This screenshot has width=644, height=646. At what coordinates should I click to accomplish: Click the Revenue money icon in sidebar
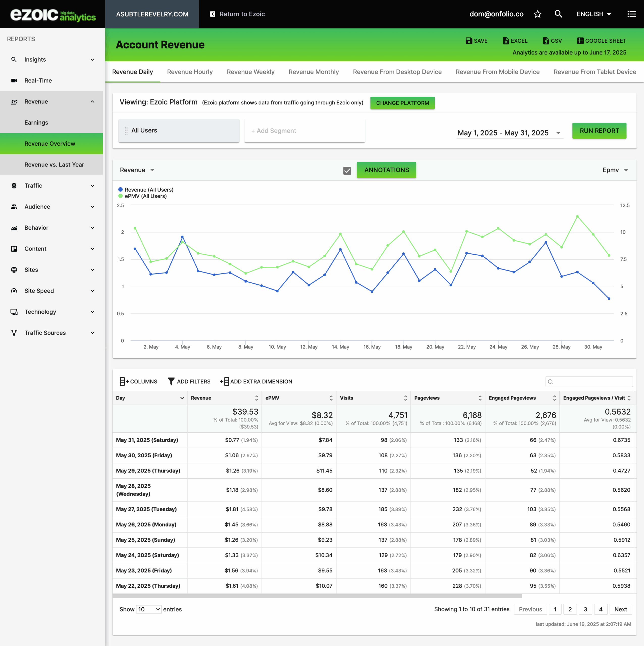14,102
